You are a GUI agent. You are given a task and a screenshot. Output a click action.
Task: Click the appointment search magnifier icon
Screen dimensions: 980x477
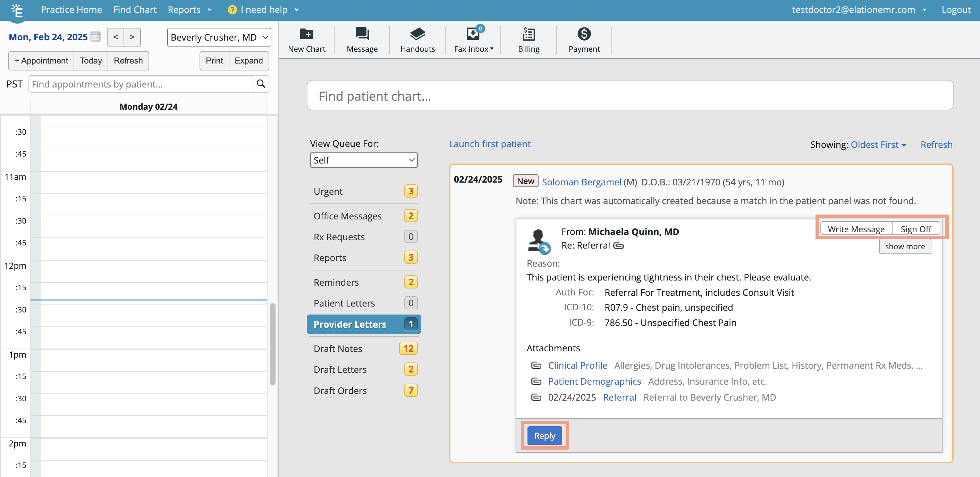click(261, 84)
